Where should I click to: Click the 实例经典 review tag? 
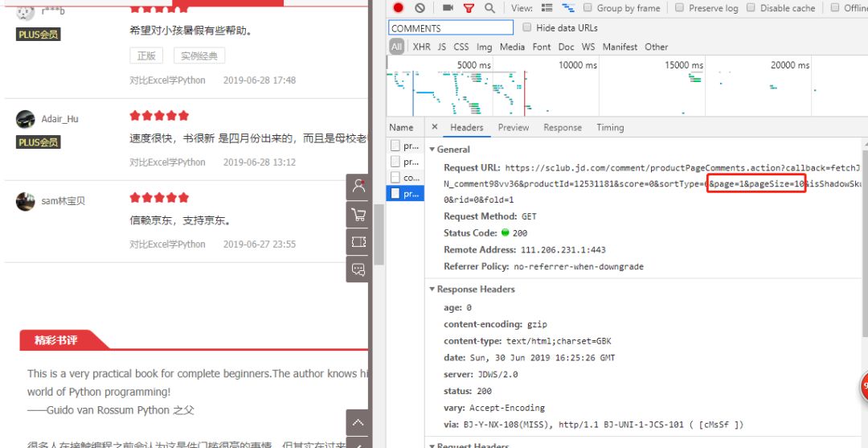(199, 56)
